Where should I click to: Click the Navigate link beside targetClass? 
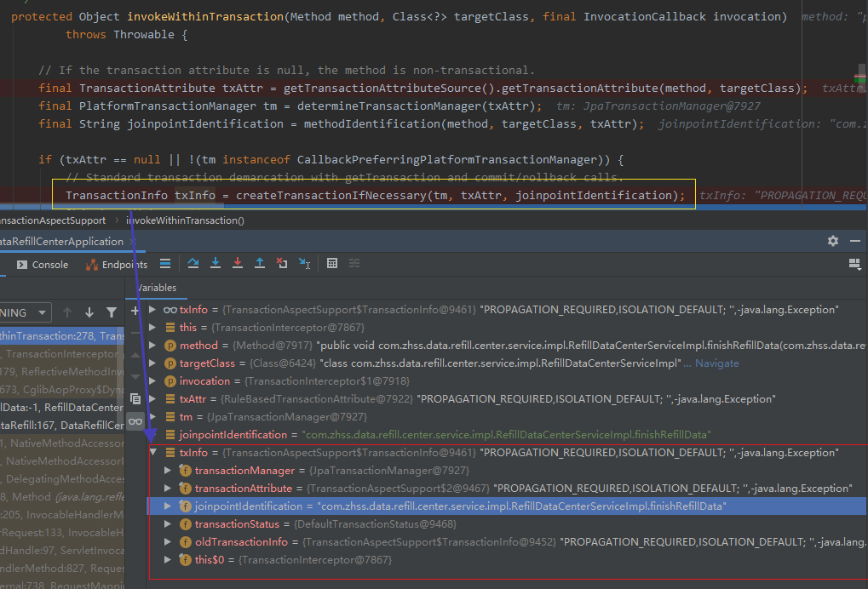tap(717, 363)
